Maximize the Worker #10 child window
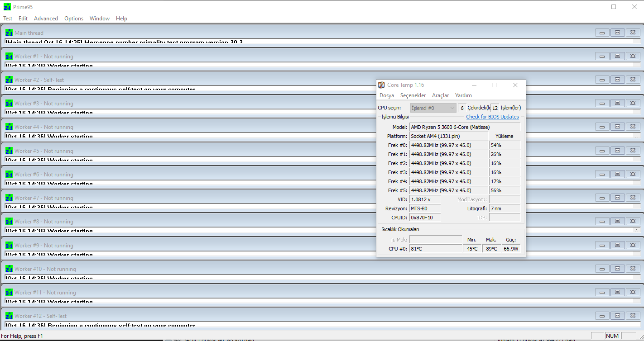The width and height of the screenshot is (644, 341). pos(617,269)
